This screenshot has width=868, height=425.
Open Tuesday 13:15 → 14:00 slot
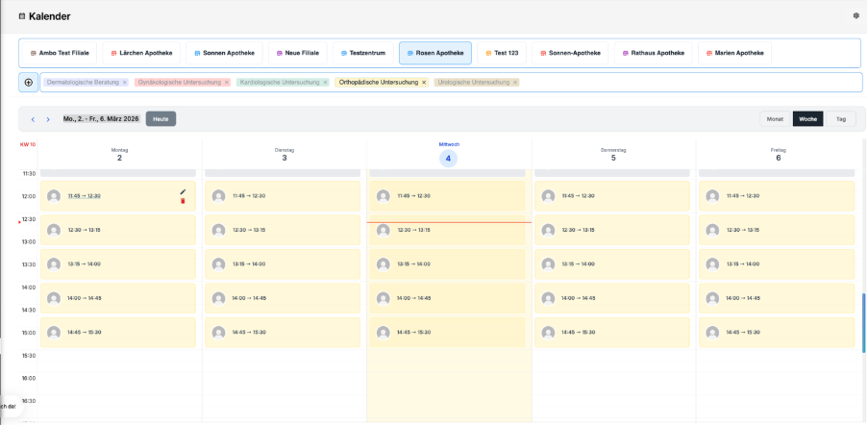pyautogui.click(x=283, y=264)
